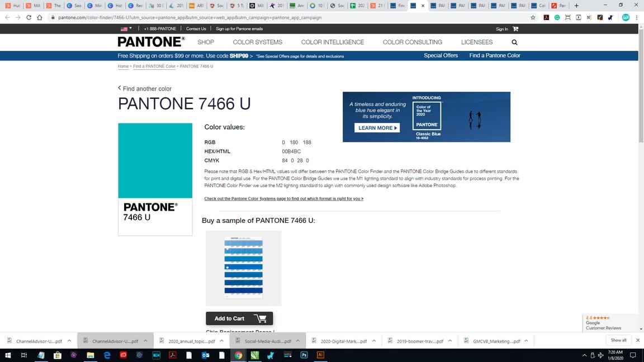Click Home in the breadcrumb

point(123,66)
